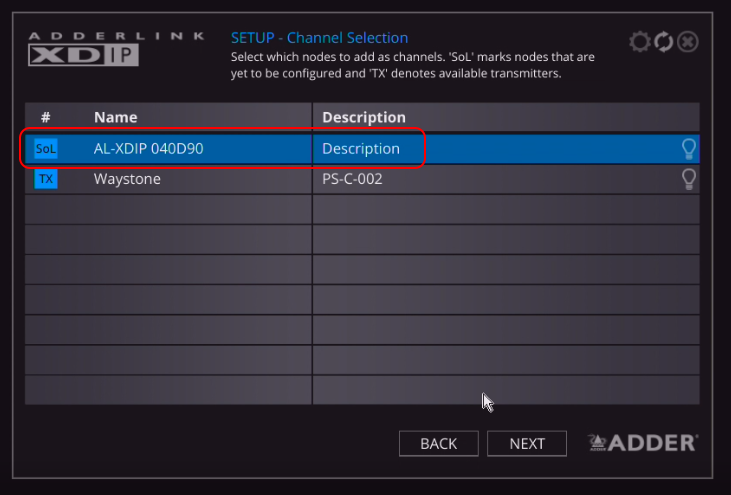Select the Waystone node name
Image resolution: width=731 pixels, height=495 pixels.
click(x=127, y=179)
